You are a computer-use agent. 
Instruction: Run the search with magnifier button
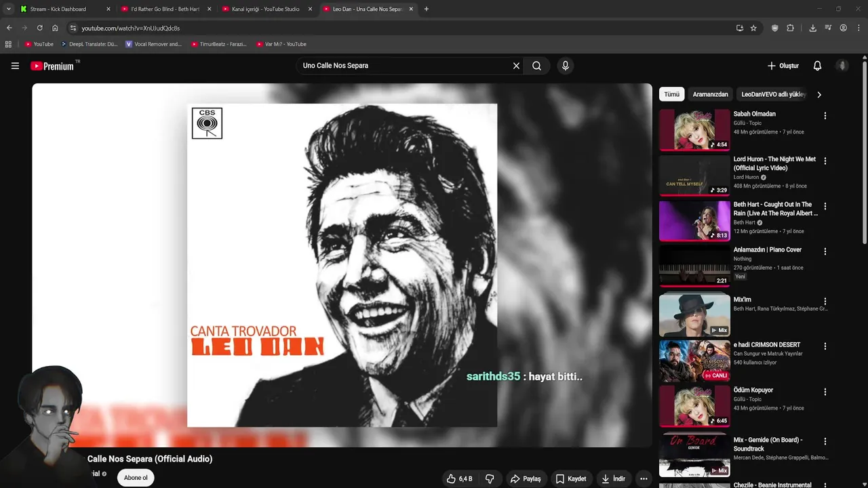[x=536, y=66]
